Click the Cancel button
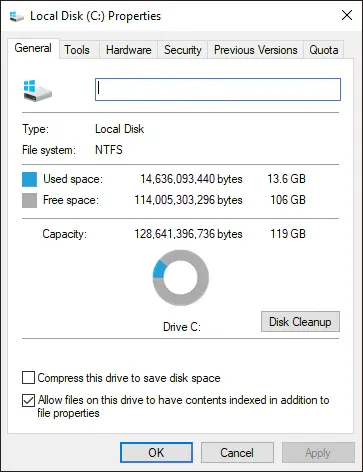The height and width of the screenshot is (472, 363). point(237,453)
